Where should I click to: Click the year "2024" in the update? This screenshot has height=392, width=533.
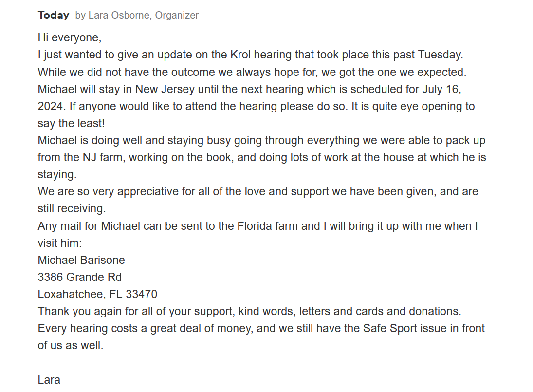[x=50, y=106]
